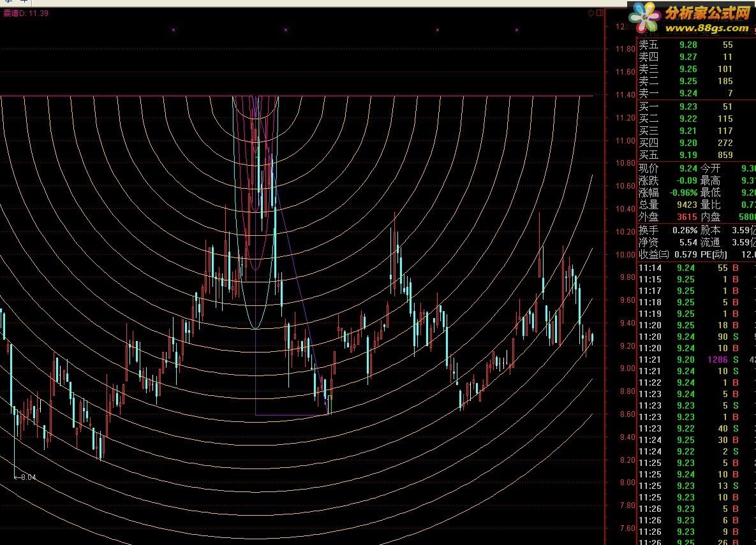The width and height of the screenshot is (756, 545).
Task: Click the 量比 label
Action: (710, 205)
